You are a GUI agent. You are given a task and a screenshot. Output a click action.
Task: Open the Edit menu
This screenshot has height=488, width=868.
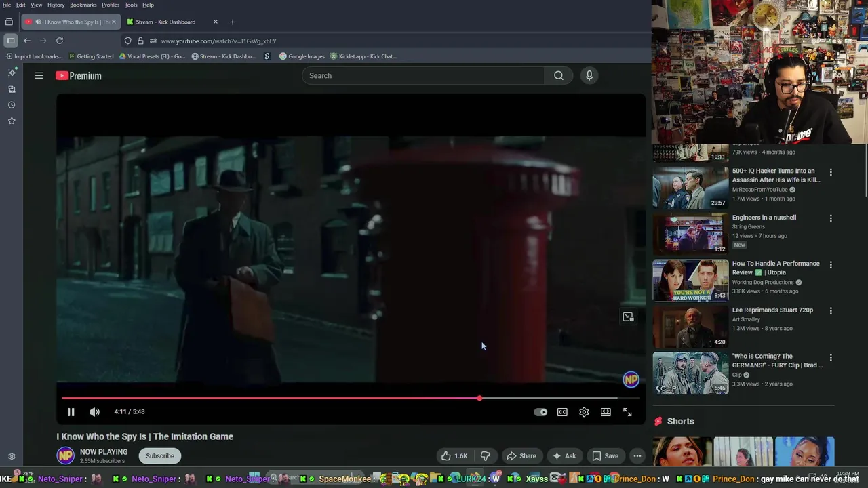(21, 5)
